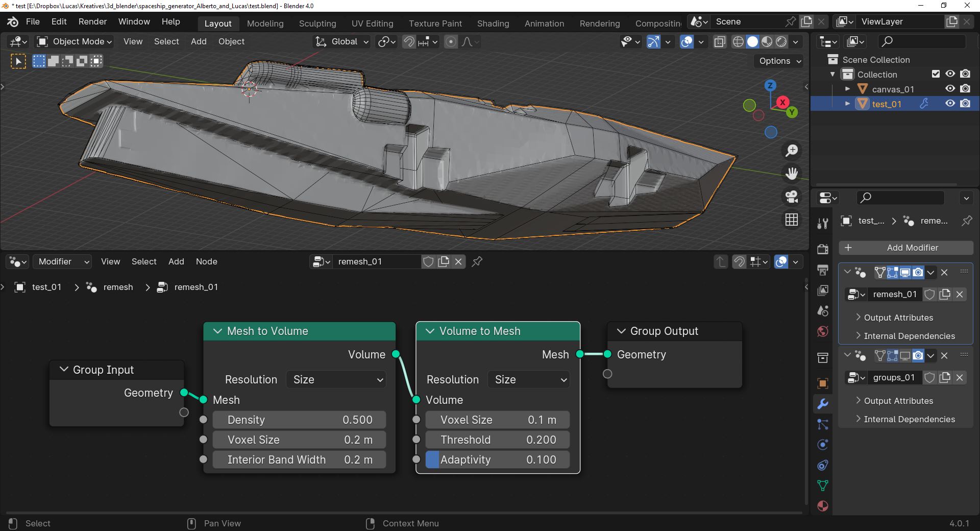Select the Material Properties tab
980x531 pixels.
tap(822, 506)
